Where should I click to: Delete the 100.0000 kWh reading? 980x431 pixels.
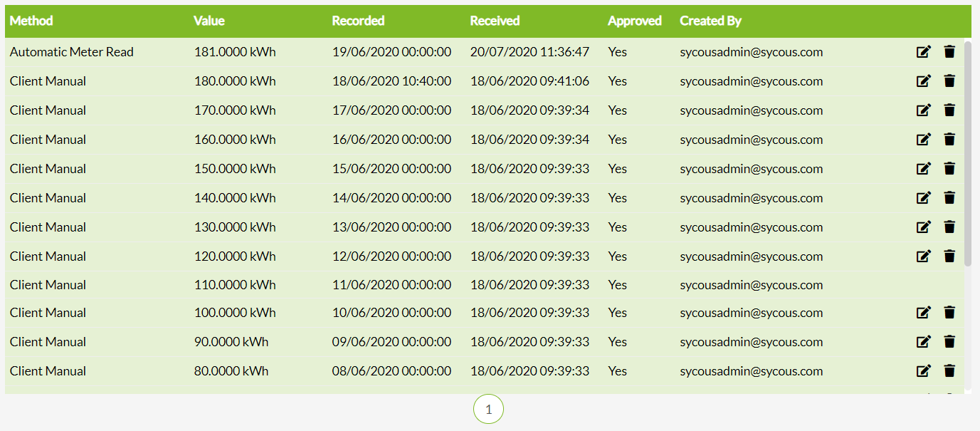949,313
